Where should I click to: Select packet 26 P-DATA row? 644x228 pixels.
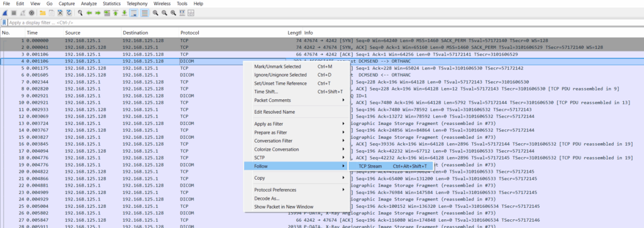322,213
